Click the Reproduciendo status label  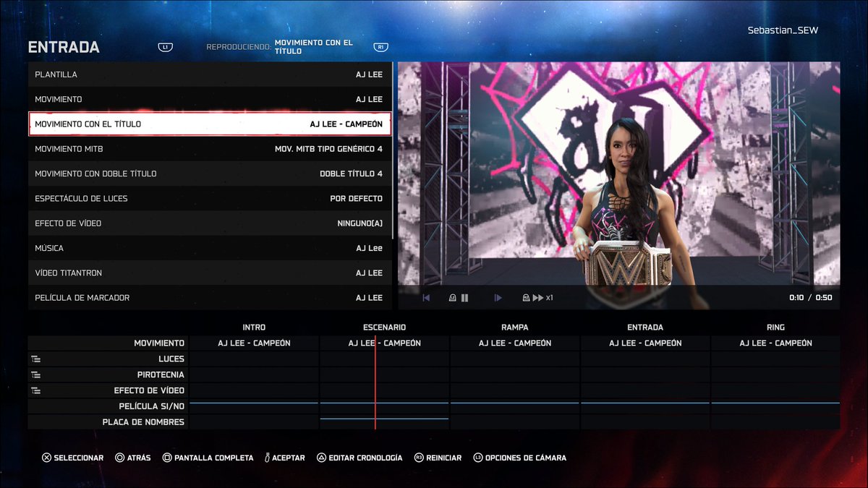pos(239,47)
